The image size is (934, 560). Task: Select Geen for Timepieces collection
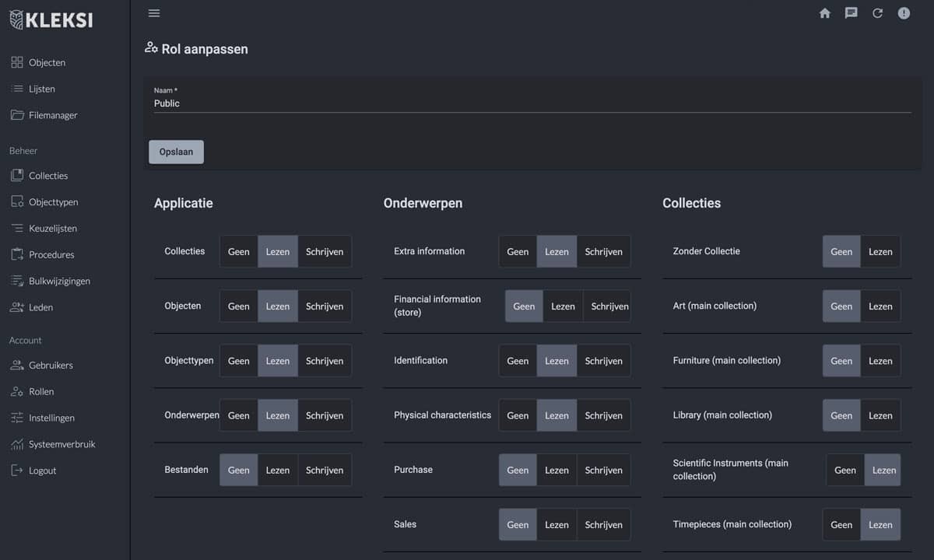point(841,525)
